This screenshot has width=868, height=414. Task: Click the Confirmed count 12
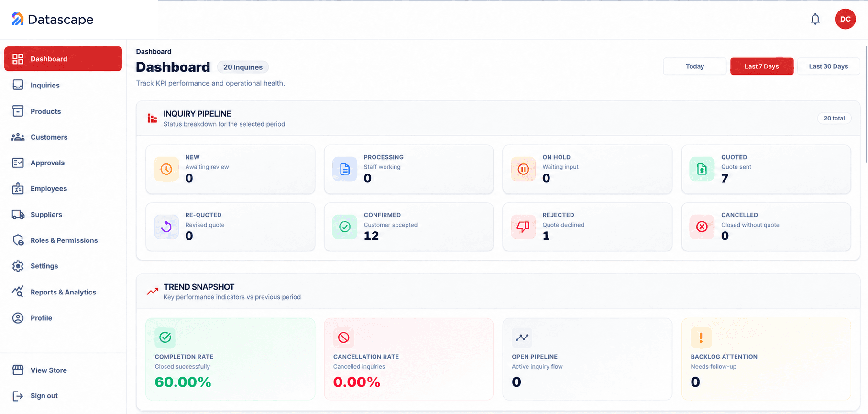click(371, 236)
